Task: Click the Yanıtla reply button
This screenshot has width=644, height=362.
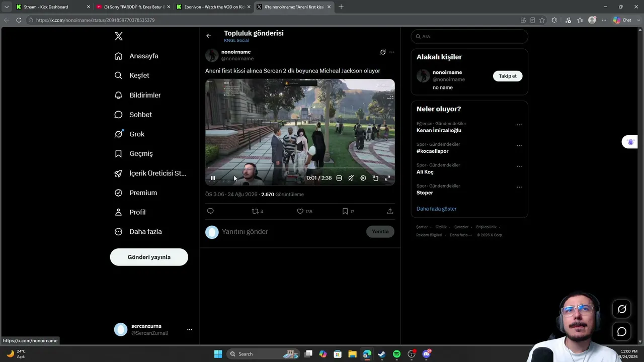Action: 380,232
